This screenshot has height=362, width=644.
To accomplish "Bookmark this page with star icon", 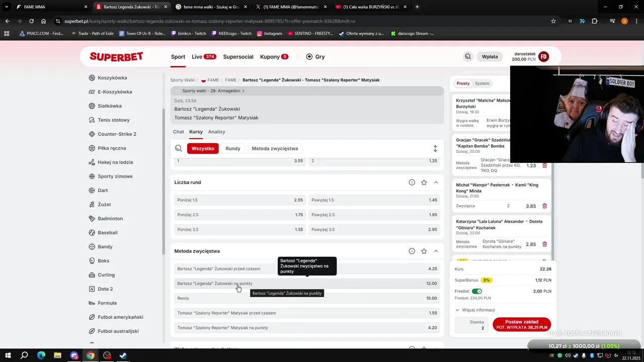I will pos(553,21).
